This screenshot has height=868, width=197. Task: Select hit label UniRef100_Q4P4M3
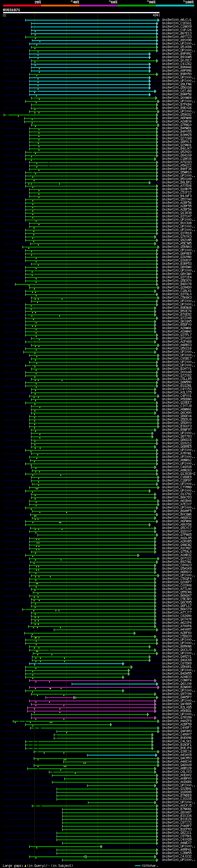point(176,731)
